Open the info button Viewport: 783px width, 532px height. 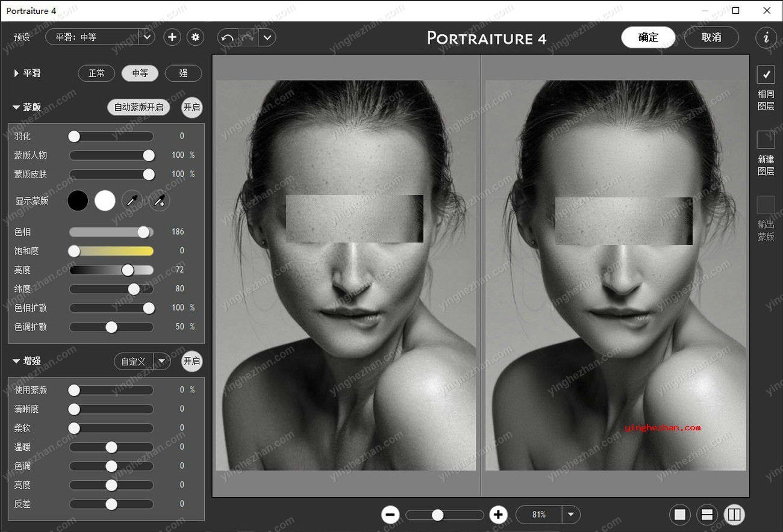(x=766, y=37)
